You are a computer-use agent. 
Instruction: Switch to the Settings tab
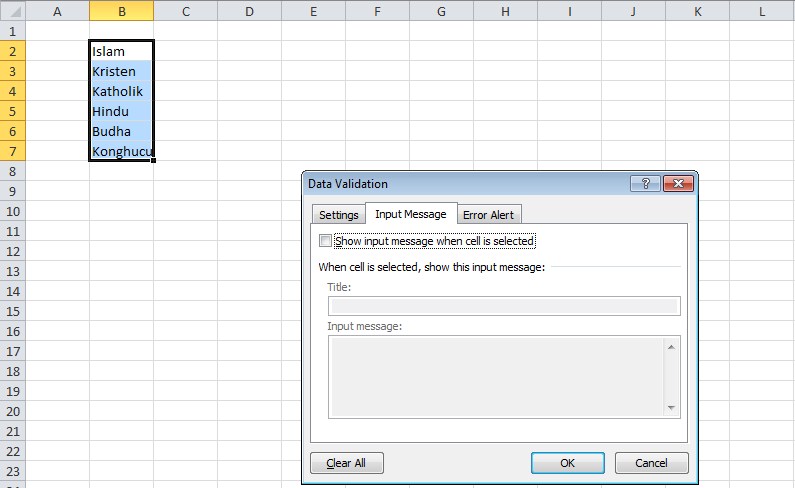tap(338, 215)
